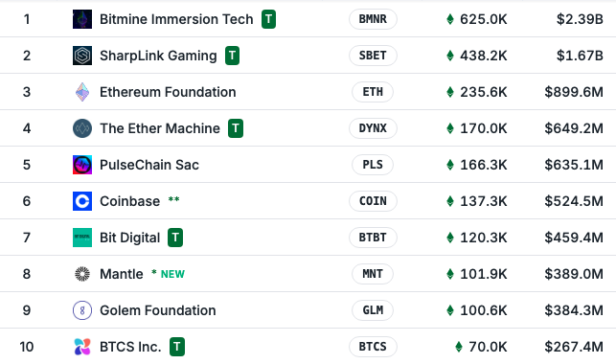Click the Bitmine Immersion Tech logo icon
The width and height of the screenshot is (616, 364).
(82, 19)
